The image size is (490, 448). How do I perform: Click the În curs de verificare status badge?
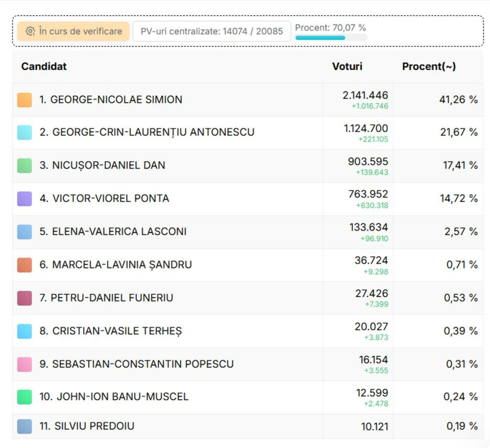(73, 31)
